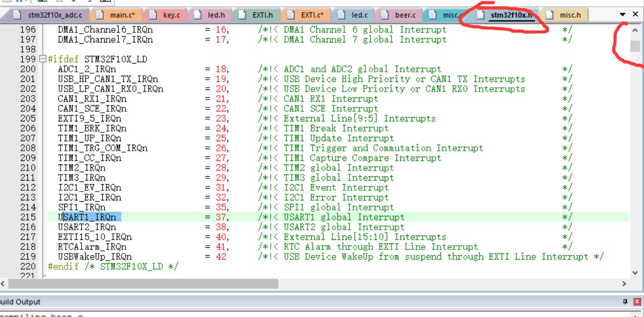Click SPI1_IRQn identifier
The height and width of the screenshot is (317, 644).
click(82, 207)
